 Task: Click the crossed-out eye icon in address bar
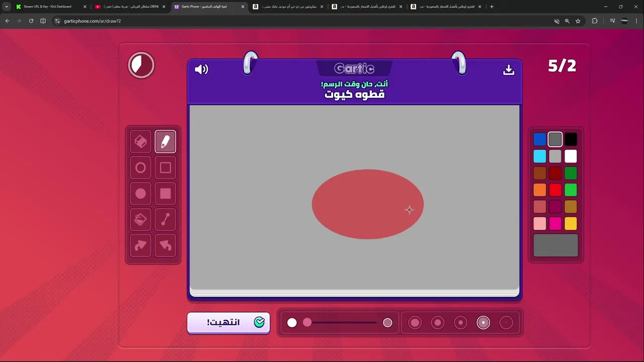point(556,21)
